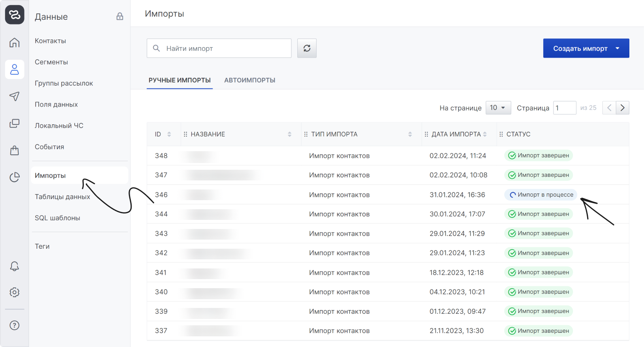644x347 pixels.
Task: Open Таблицы данных menu item
Action: [x=62, y=197]
